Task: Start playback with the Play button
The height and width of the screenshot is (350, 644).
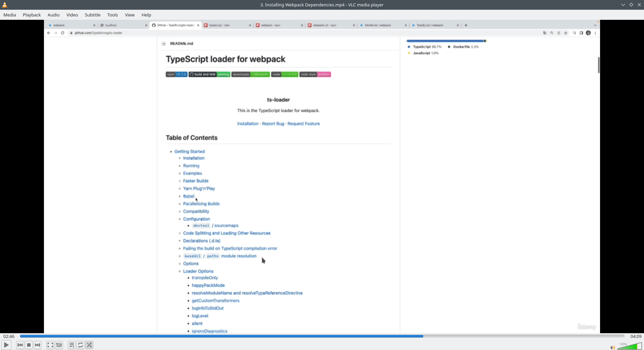Action: click(x=6, y=345)
